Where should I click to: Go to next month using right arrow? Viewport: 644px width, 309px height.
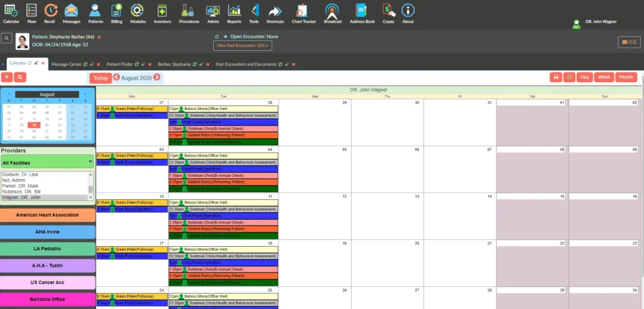[158, 77]
